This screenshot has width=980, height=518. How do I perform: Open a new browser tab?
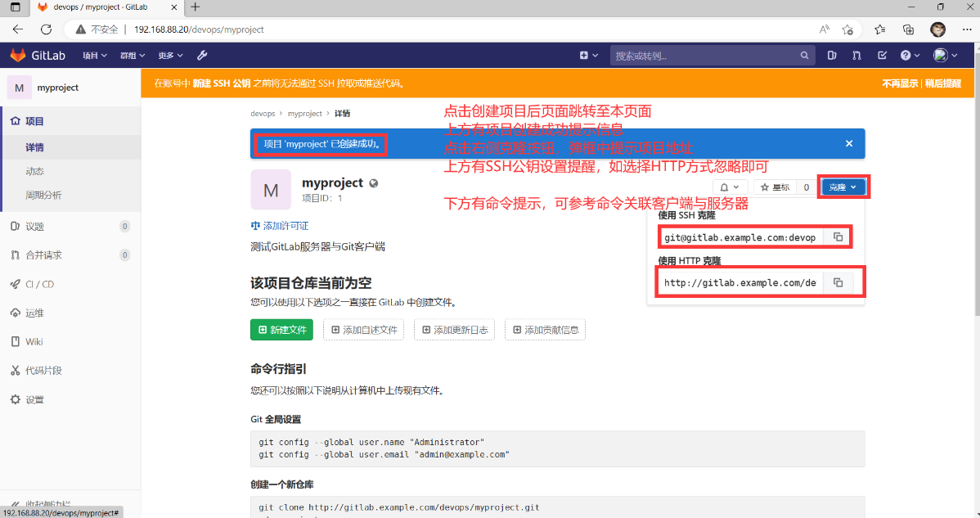click(196, 7)
